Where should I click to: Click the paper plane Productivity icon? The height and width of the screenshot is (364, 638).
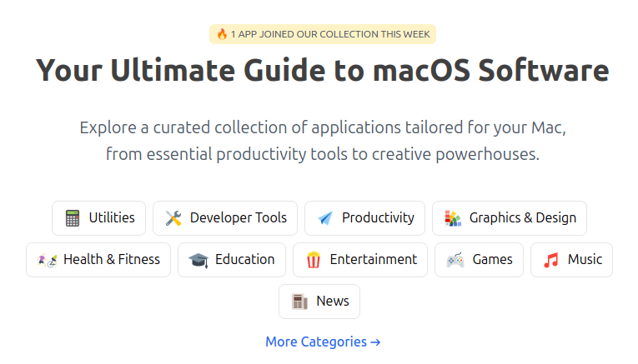[x=325, y=218]
